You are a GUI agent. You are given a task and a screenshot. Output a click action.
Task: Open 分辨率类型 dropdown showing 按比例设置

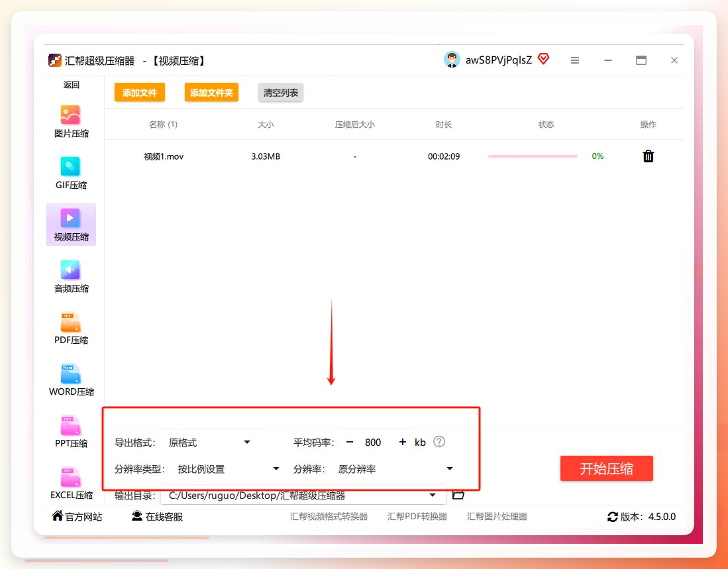(228, 469)
